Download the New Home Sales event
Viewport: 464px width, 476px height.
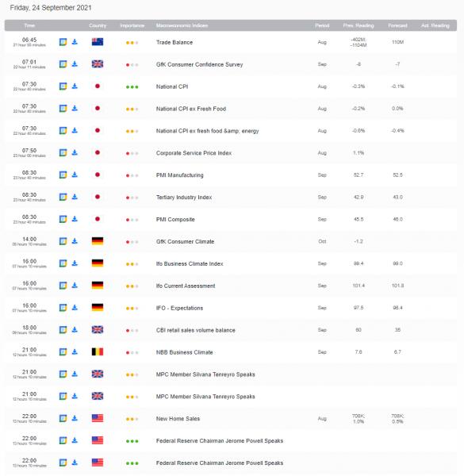coord(75,418)
